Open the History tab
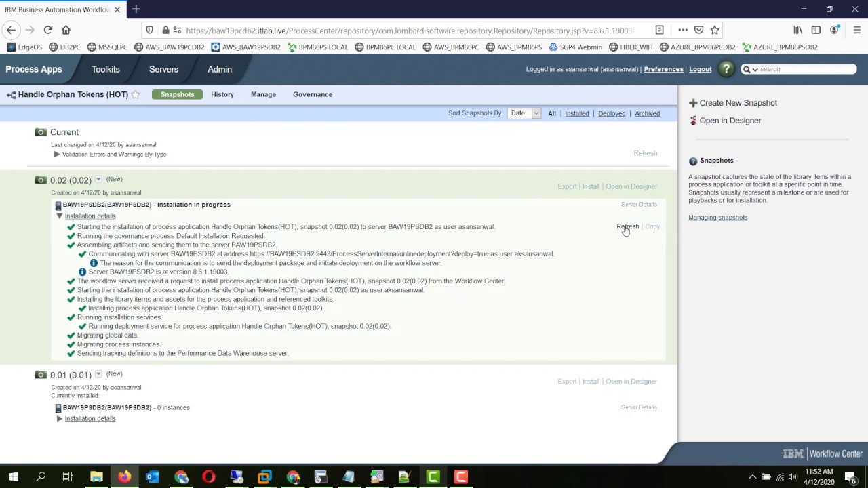The image size is (868, 488). tap(222, 94)
